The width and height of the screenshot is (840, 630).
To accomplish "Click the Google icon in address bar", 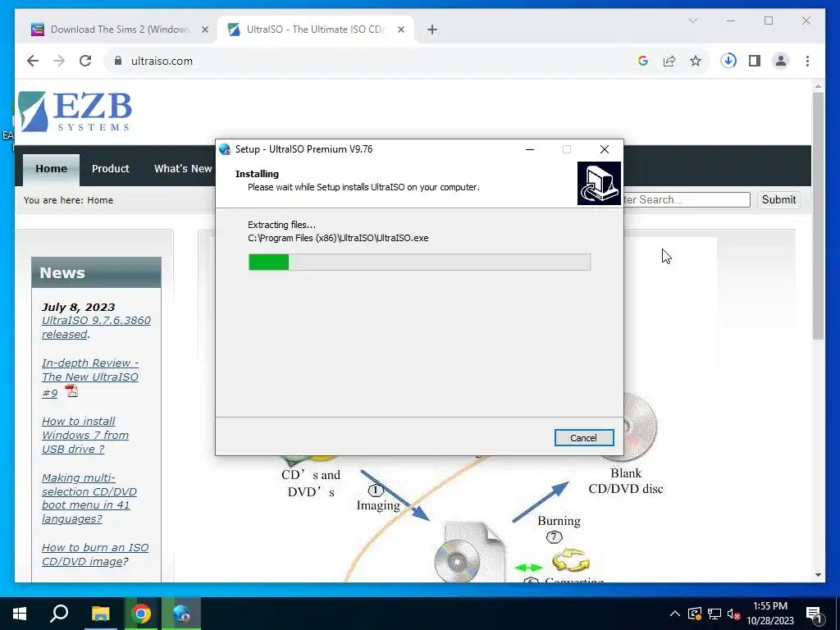I will 643,61.
